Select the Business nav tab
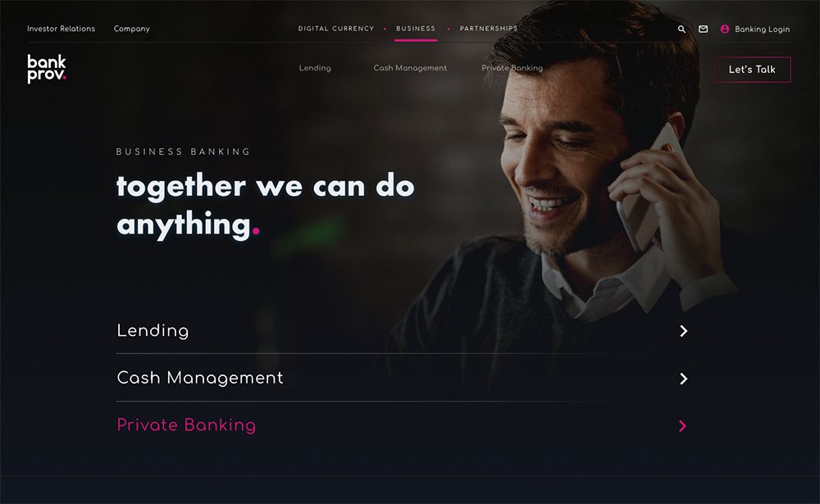This screenshot has height=504, width=820. click(416, 29)
